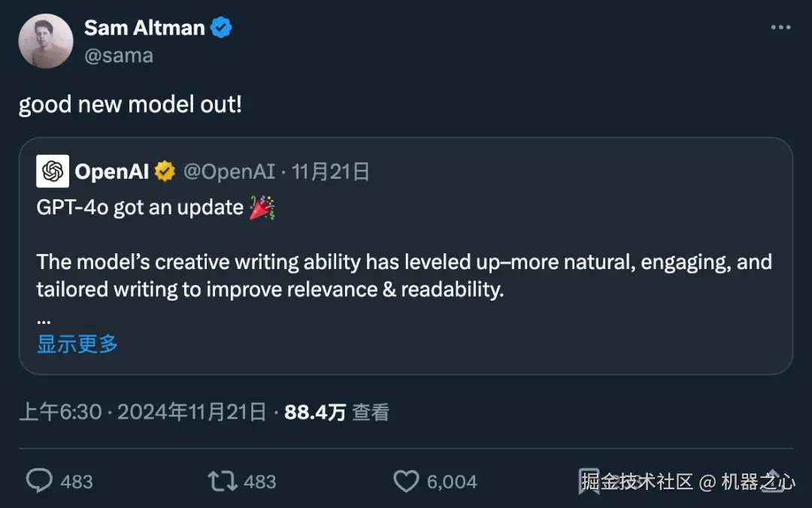Retweet the post using the arrows icon

click(223, 481)
